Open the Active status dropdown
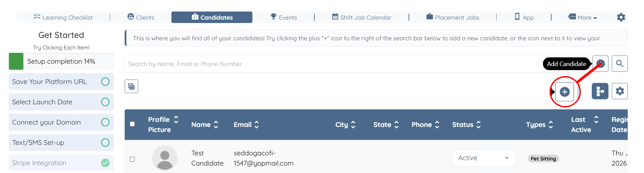The height and width of the screenshot is (173, 644). pyautogui.click(x=484, y=158)
